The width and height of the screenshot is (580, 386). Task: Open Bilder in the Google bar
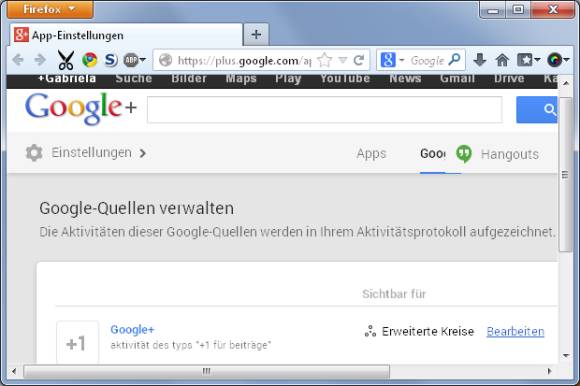pos(189,78)
